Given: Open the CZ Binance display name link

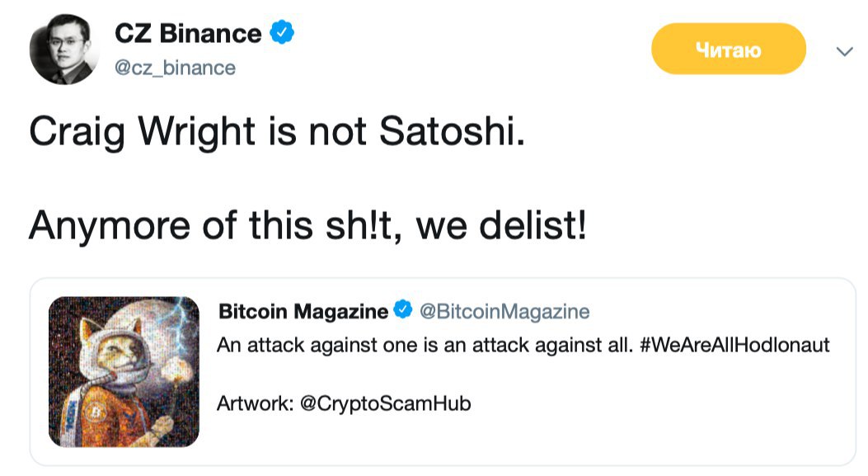Looking at the screenshot, I should [x=188, y=34].
